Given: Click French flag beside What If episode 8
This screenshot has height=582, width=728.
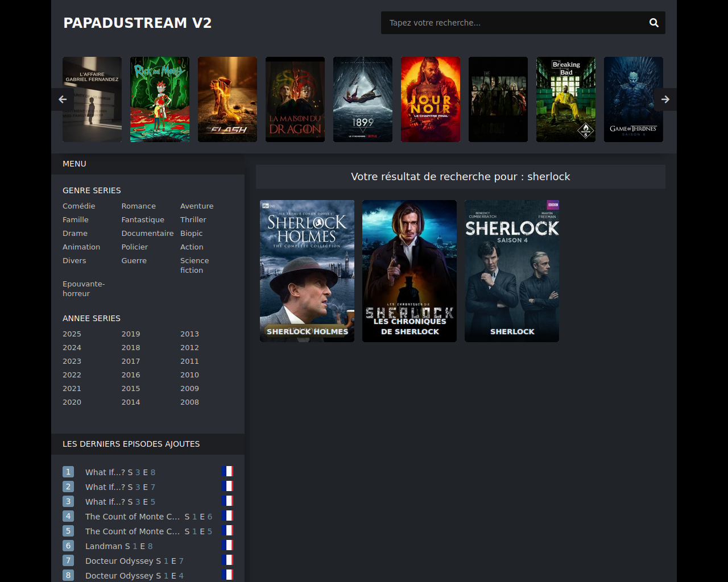Looking at the screenshot, I should [227, 472].
